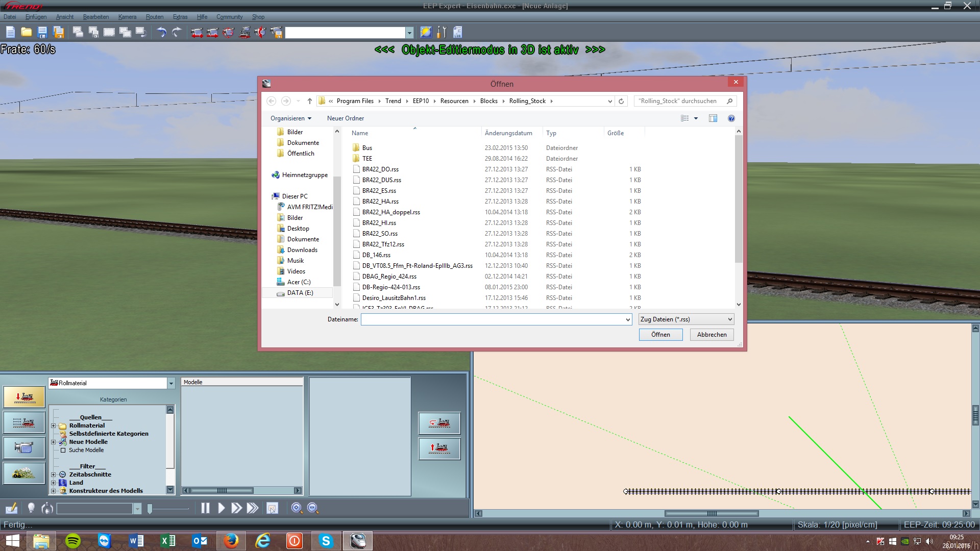
Task: Open the Organisieren dropdown menu
Action: point(290,118)
